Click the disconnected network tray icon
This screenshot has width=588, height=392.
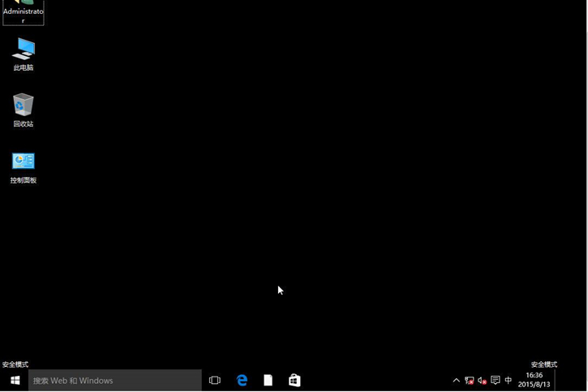tap(469, 380)
